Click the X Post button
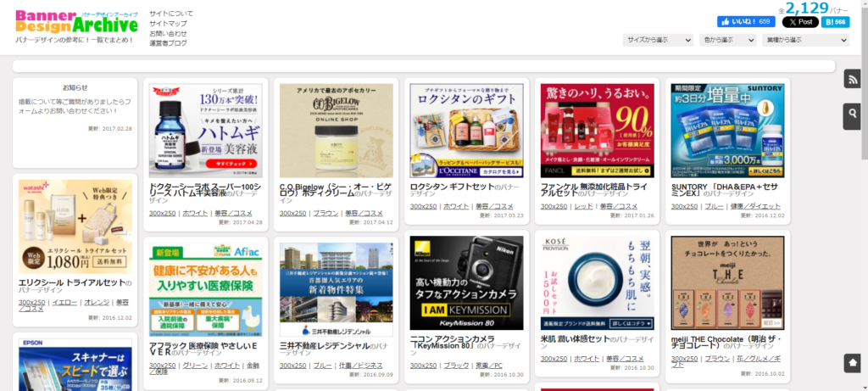The image size is (868, 391). pyautogui.click(x=800, y=21)
